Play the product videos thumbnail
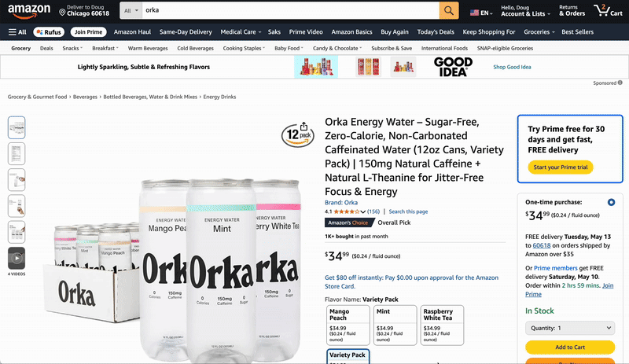This screenshot has width=629, height=364. click(x=17, y=258)
